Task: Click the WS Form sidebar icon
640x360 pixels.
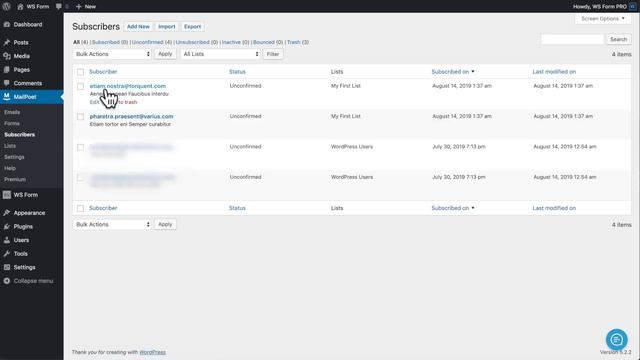Action: tap(7, 195)
